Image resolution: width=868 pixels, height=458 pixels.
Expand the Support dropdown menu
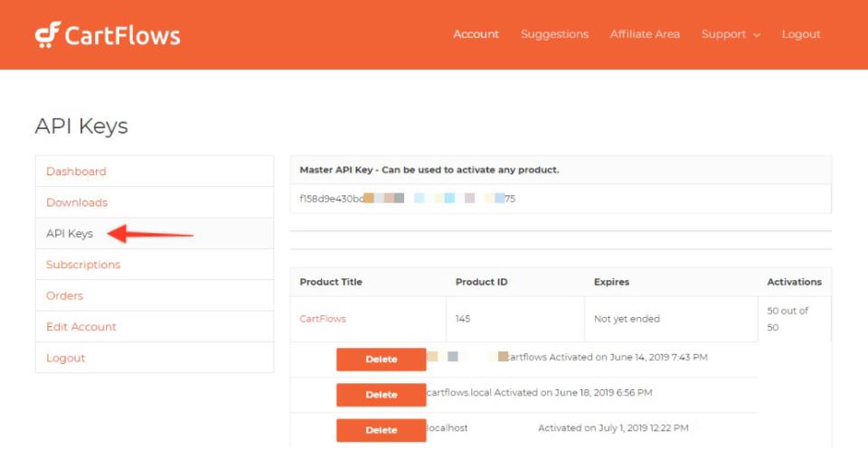pyautogui.click(x=731, y=34)
